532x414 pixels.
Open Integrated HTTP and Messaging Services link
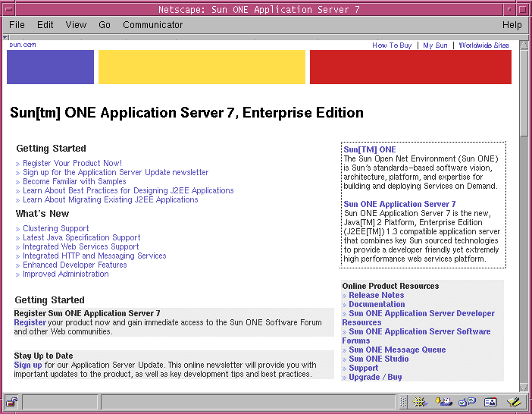click(x=94, y=256)
